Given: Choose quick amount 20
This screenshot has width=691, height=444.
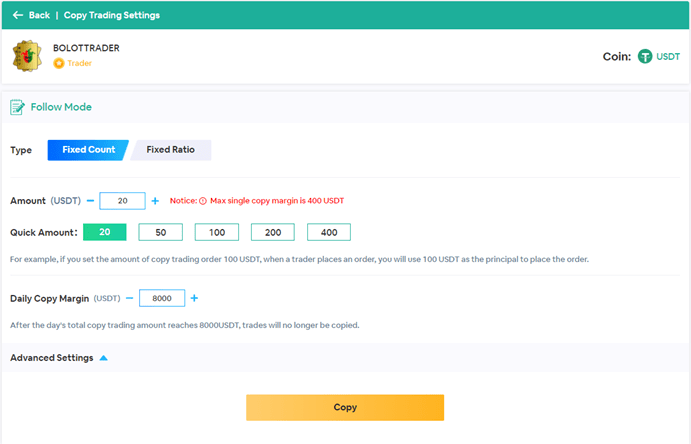Looking at the screenshot, I should click(104, 232).
